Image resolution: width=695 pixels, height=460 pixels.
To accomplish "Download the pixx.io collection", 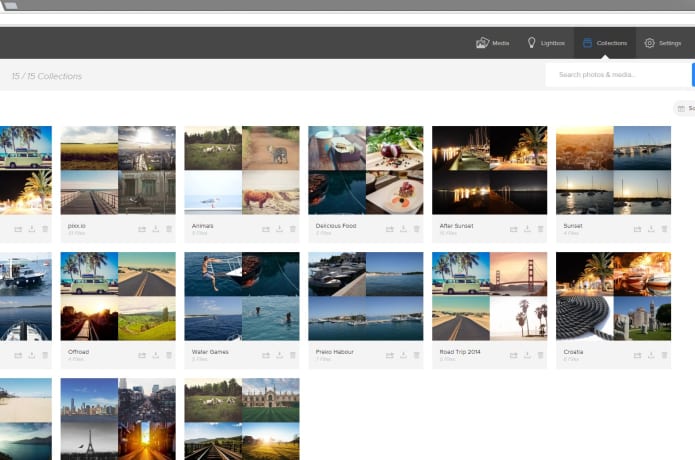I will pyautogui.click(x=156, y=229).
